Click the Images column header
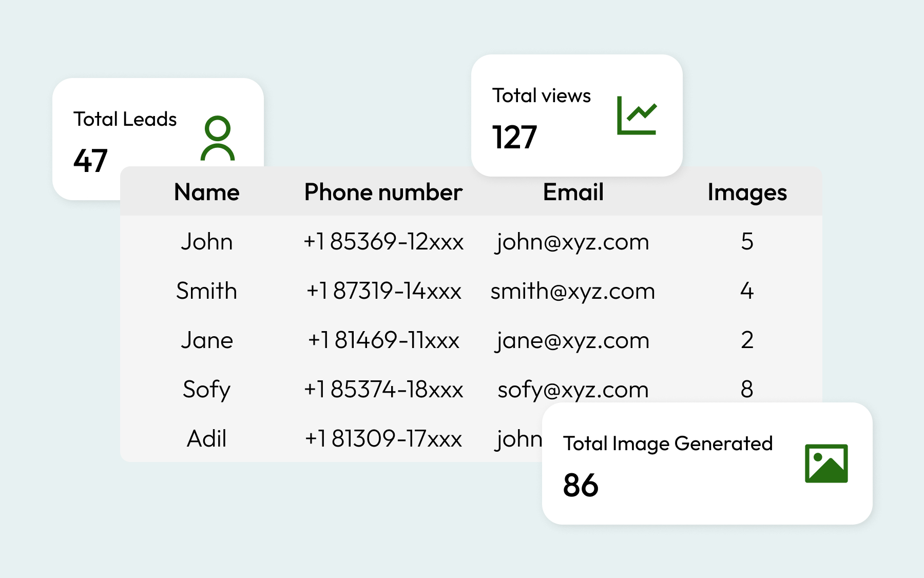The image size is (924, 578). pos(747,192)
